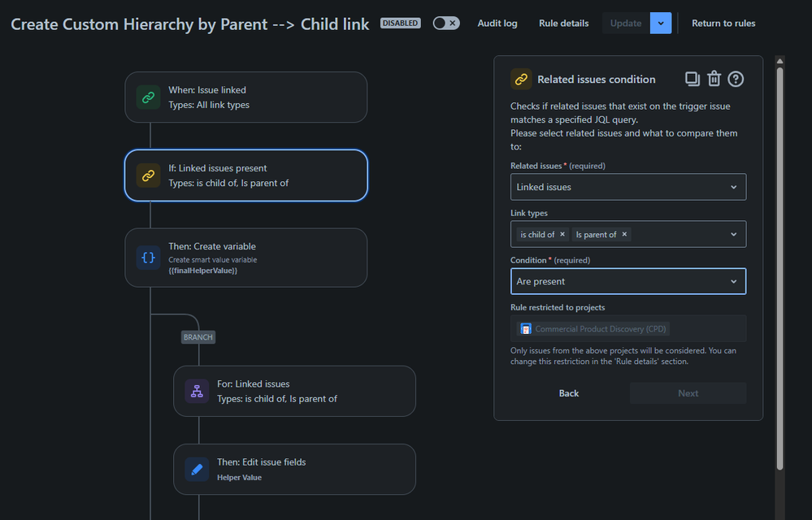This screenshot has width=812, height=520.
Task: Click the purple branch icon on For: Linked issues
Action: coord(197,392)
